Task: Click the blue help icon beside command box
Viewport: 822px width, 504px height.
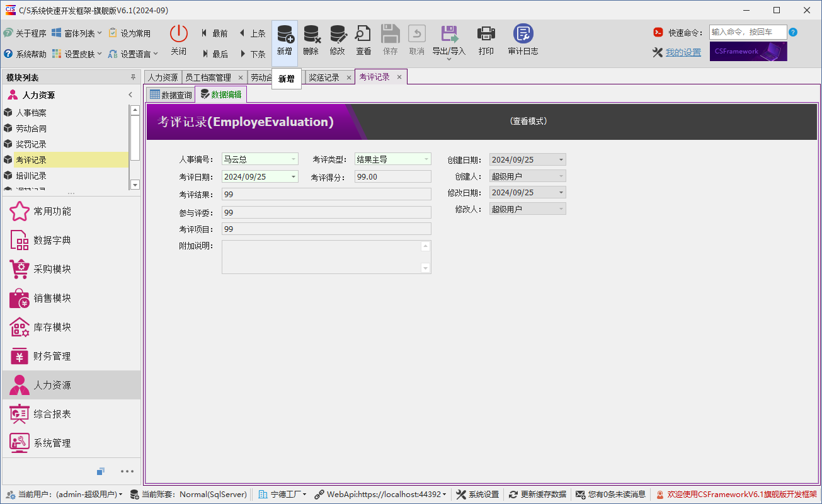Action: (x=793, y=32)
